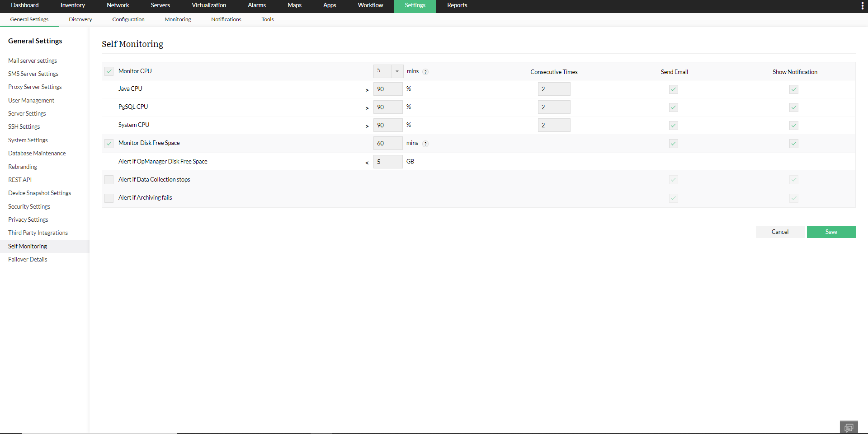Switch to the Discovery tab
Viewport: 868px width, 434px height.
[80, 19]
